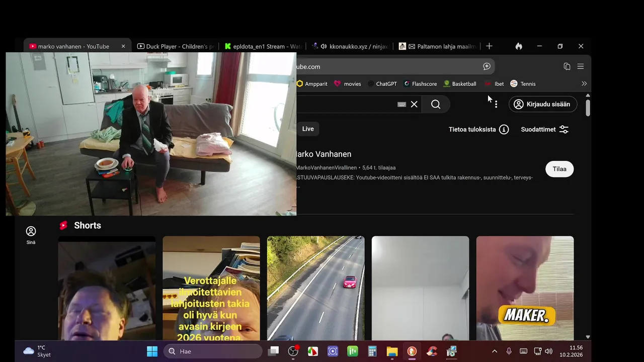
Task: Open the Flashscore bookmark
Action: click(420, 84)
